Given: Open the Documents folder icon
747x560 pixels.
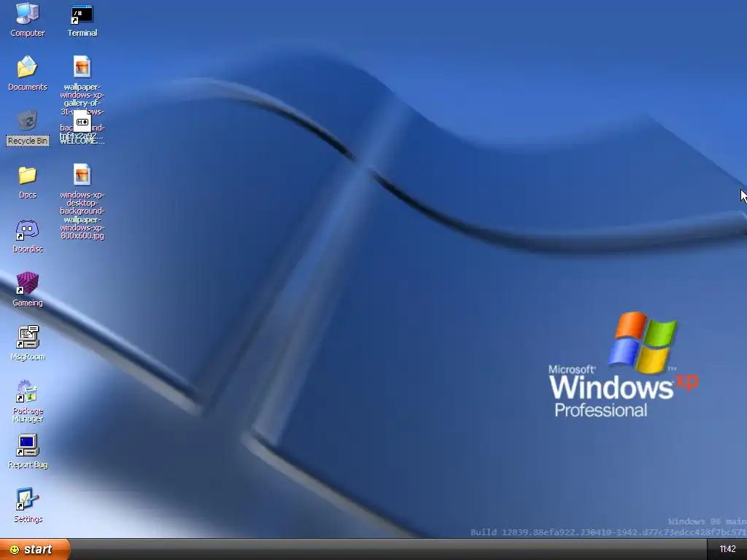Looking at the screenshot, I should pyautogui.click(x=27, y=74).
